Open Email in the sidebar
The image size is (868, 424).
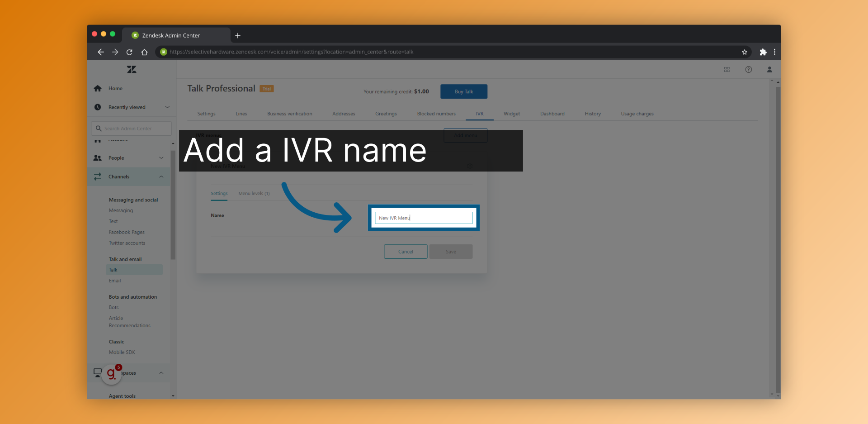[115, 281]
